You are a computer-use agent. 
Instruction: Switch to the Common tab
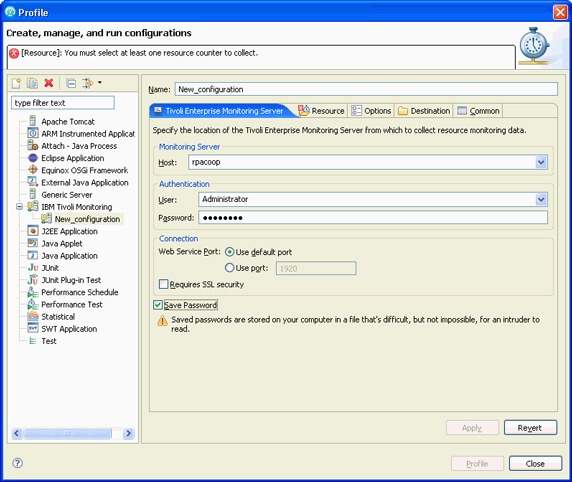478,111
